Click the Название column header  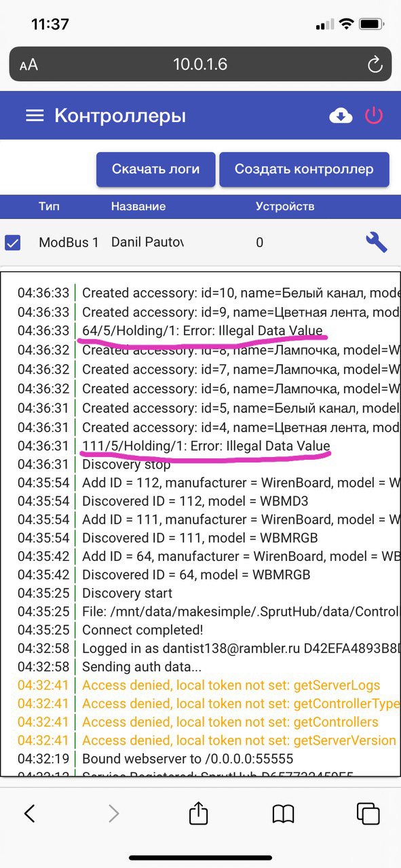pos(138,206)
